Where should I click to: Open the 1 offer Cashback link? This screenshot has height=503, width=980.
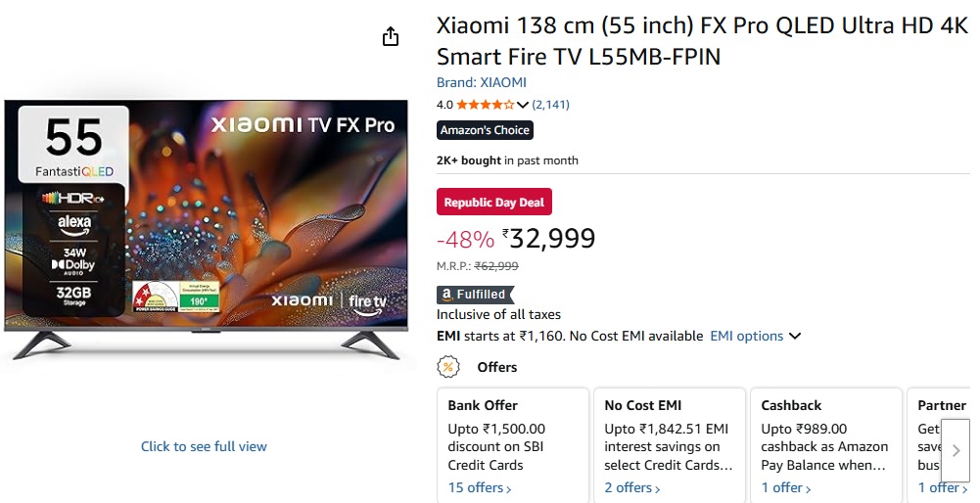pyautogui.click(x=785, y=487)
